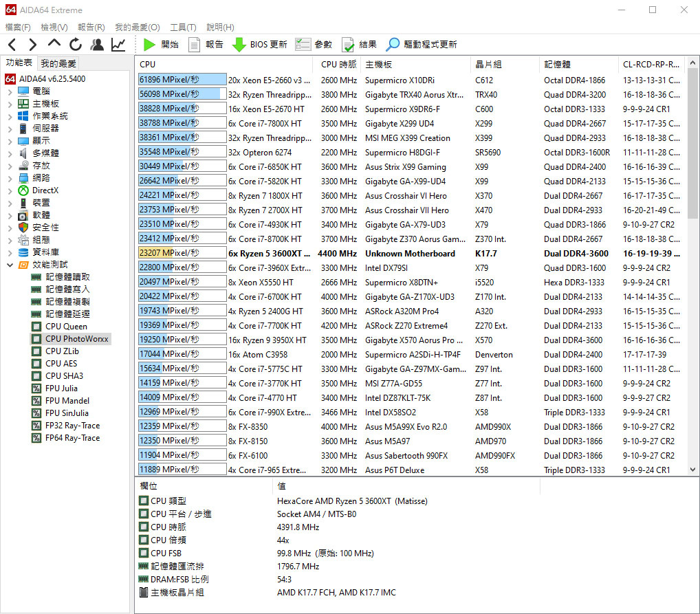Click the Forward navigation arrow

pyautogui.click(x=32, y=45)
